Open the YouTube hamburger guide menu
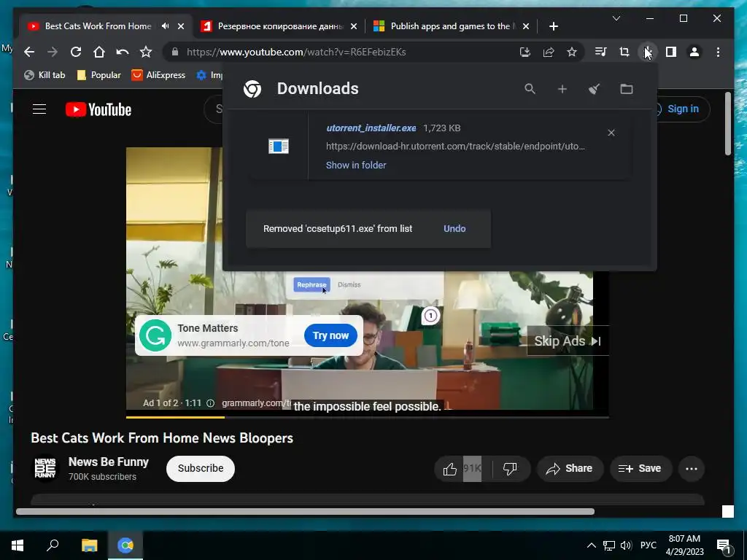This screenshot has height=560, width=747. [39, 109]
